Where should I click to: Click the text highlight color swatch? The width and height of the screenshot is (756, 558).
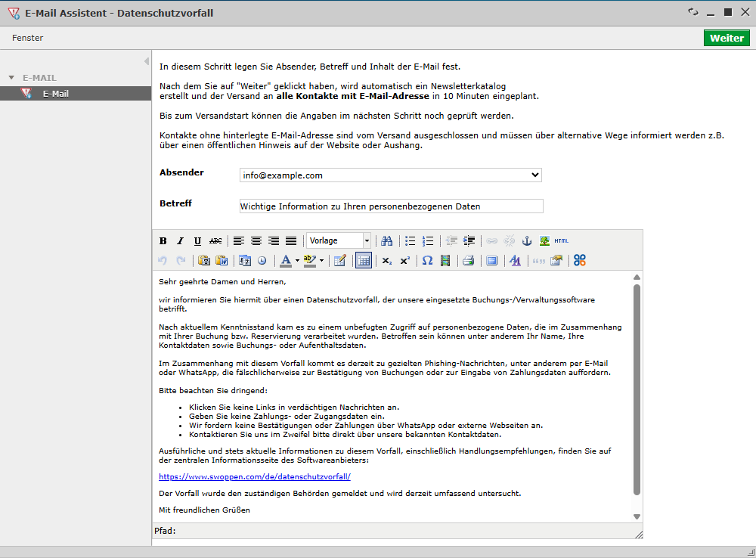309,261
